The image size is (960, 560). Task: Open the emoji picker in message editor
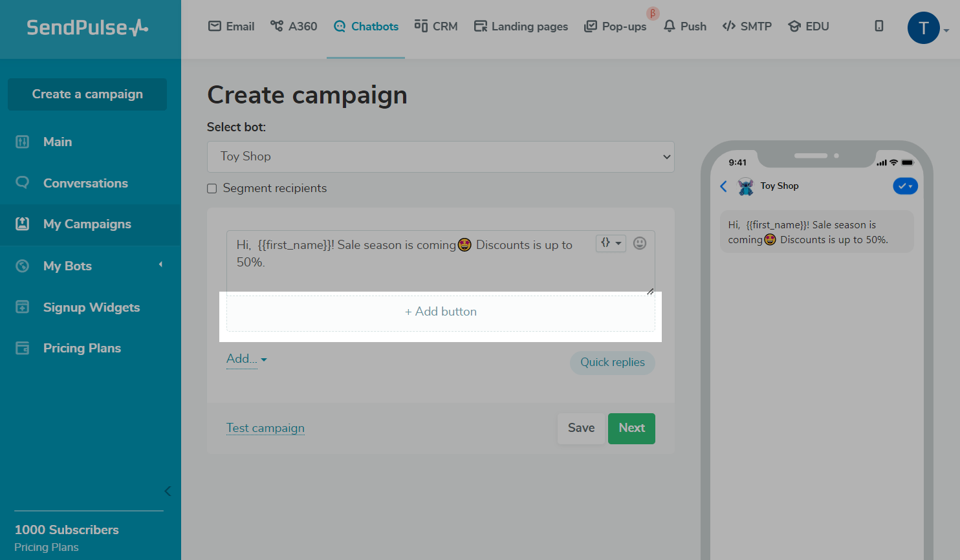640,243
